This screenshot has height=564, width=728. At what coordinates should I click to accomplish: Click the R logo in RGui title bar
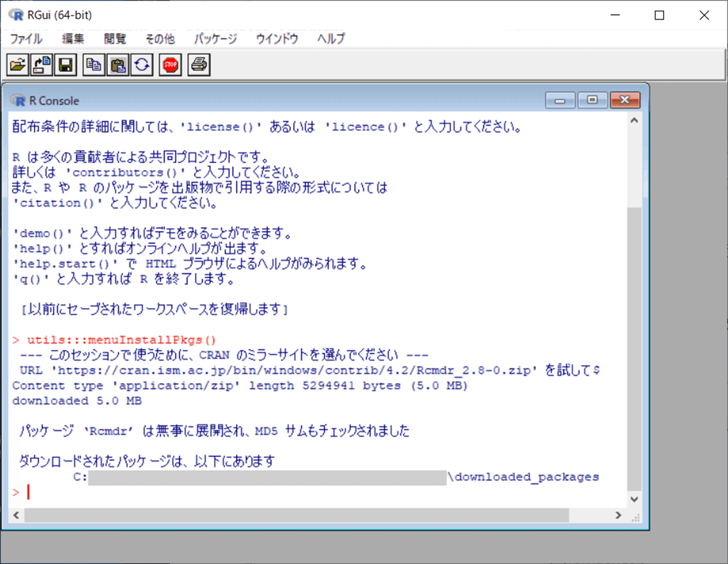[16, 15]
